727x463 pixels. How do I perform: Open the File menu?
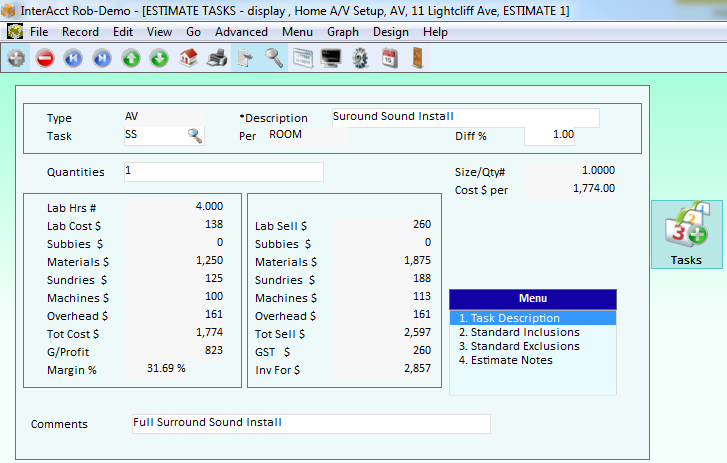39,32
